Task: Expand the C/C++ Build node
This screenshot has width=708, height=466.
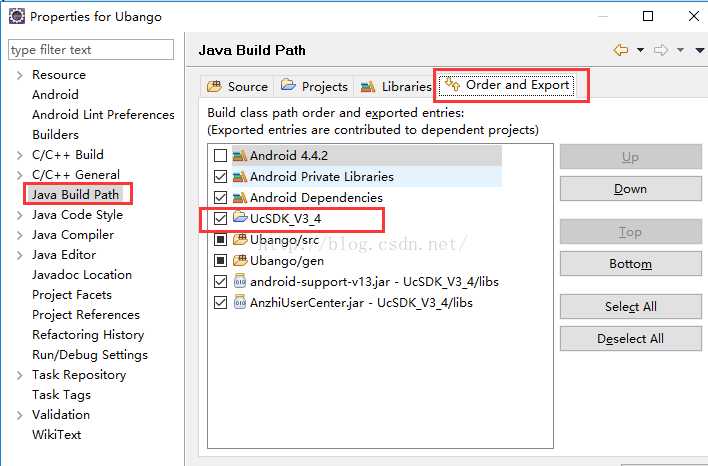Action: click(x=19, y=155)
